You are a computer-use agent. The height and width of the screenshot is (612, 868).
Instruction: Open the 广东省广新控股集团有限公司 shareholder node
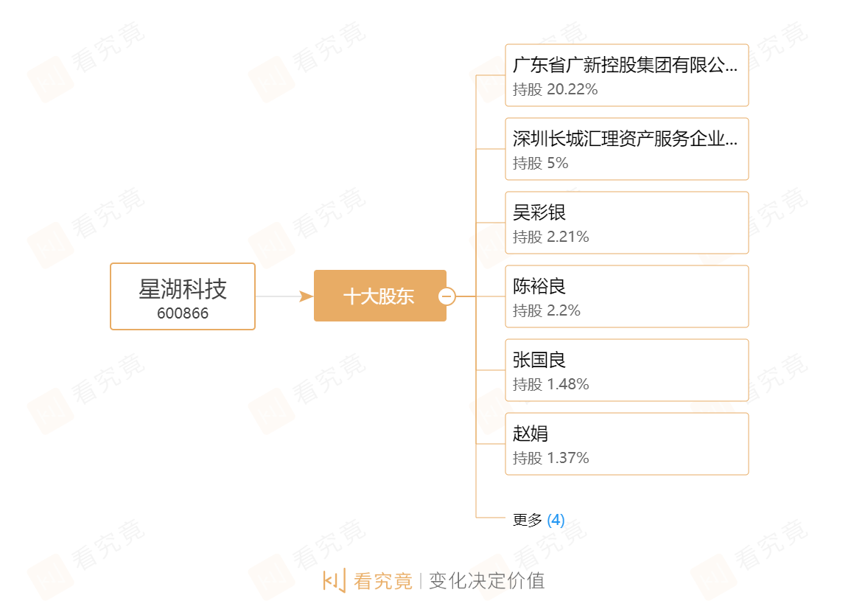coord(625,65)
